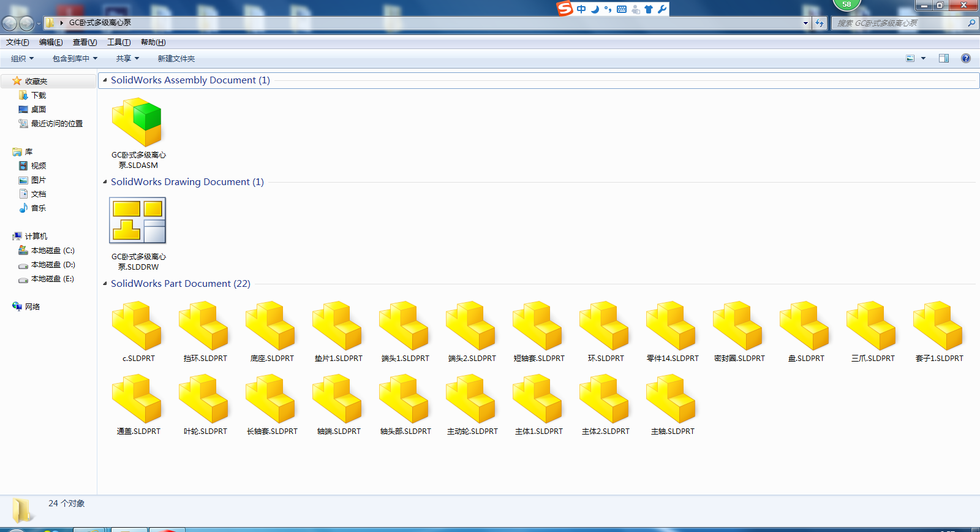
Task: Click the 新建文件夹 button
Action: pos(176,59)
